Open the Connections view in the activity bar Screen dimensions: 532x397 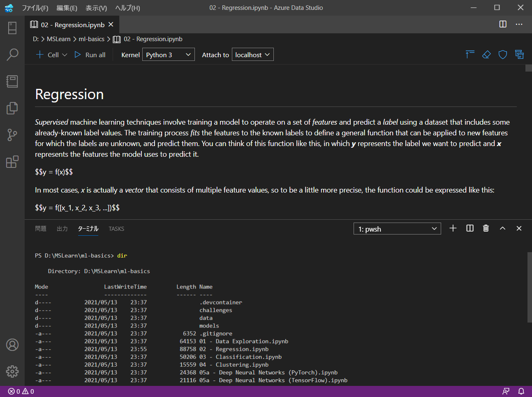[12, 28]
